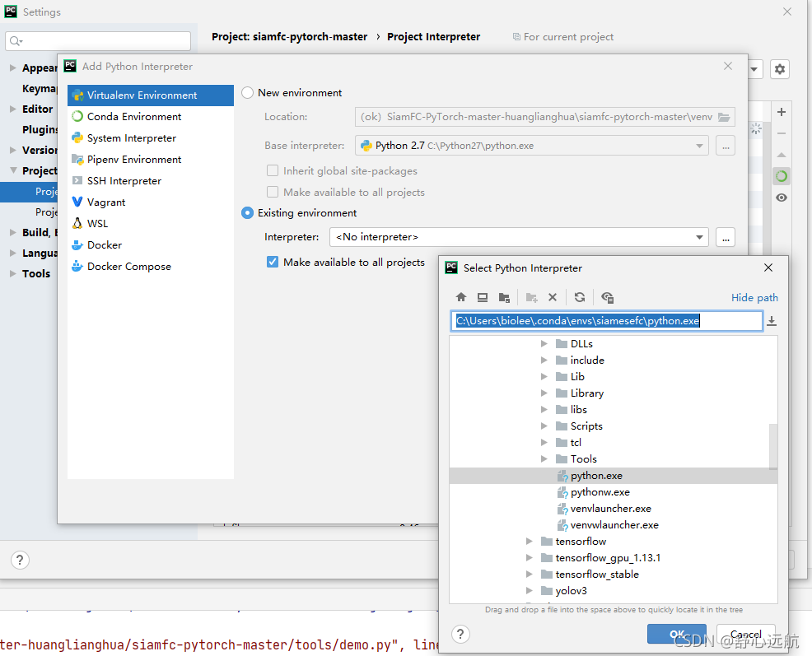
Task: Open folder icon in Location field
Action: tap(724, 117)
